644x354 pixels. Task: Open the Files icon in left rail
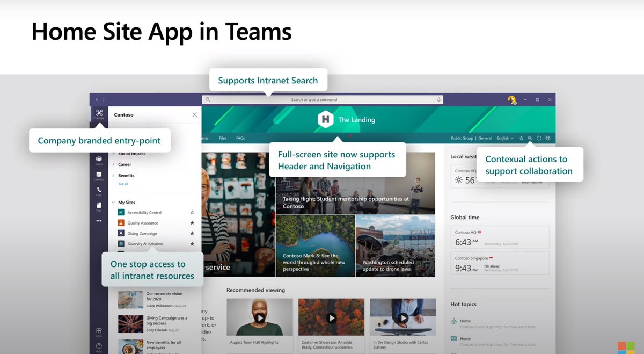pyautogui.click(x=99, y=206)
